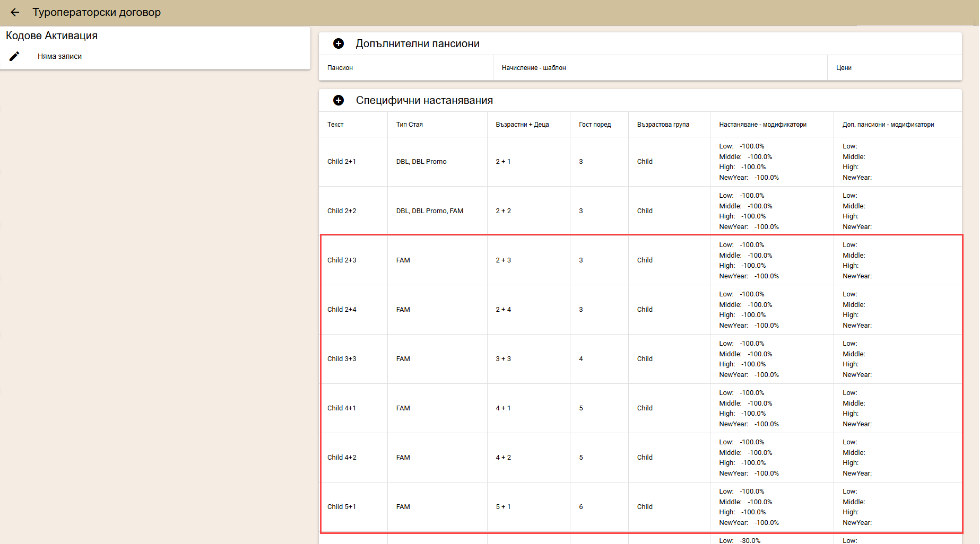
Task: Click FAM in the Child 2+3 row
Action: pyautogui.click(x=403, y=260)
